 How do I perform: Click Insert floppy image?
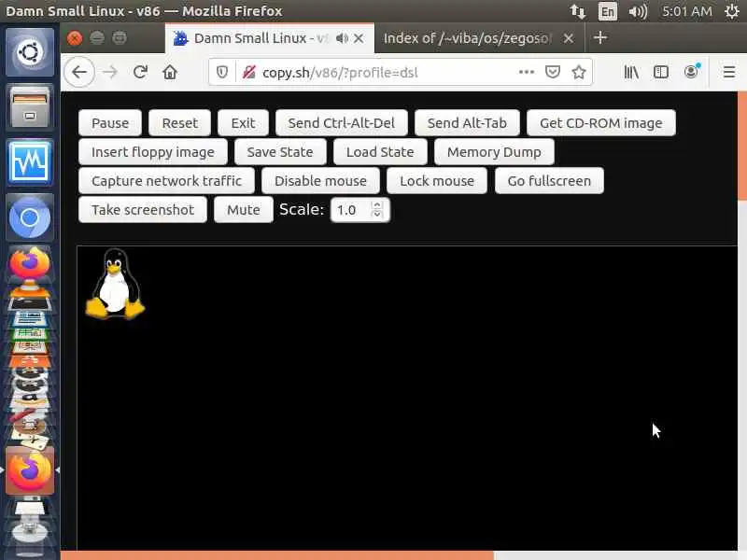[153, 152]
